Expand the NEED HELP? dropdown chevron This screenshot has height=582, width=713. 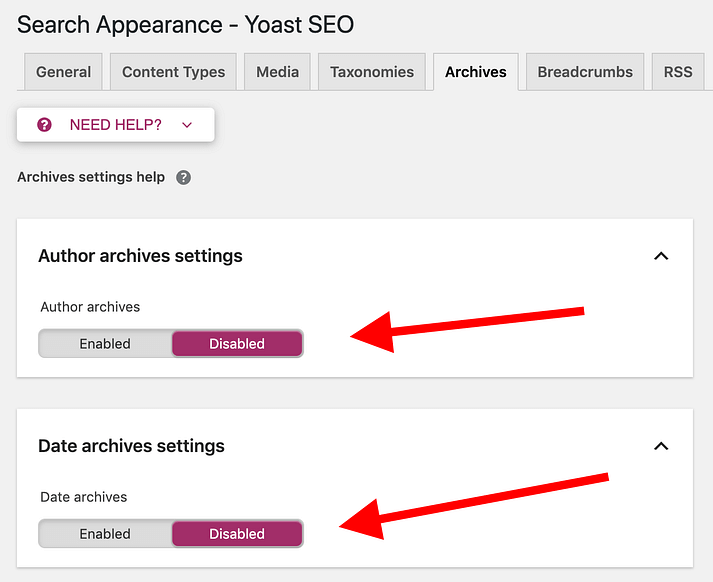point(187,125)
